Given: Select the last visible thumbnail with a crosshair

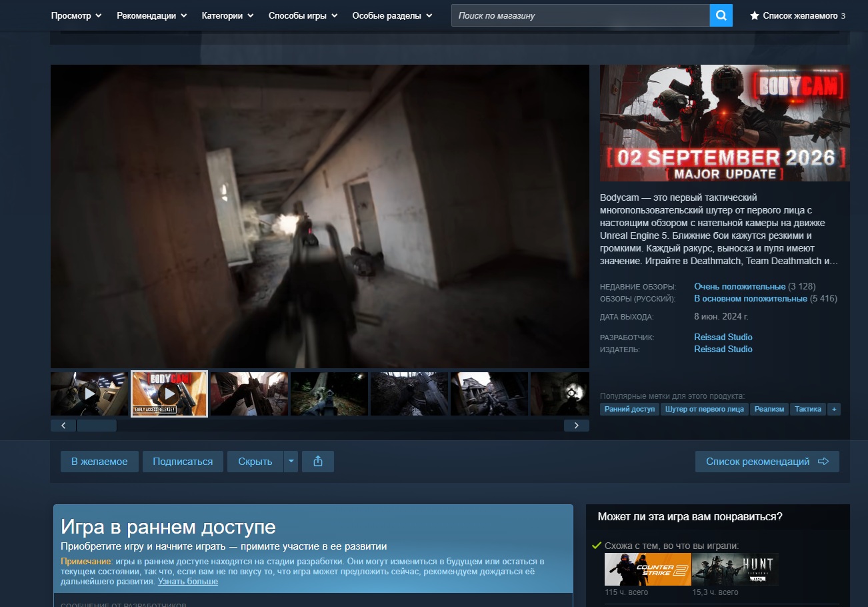Looking at the screenshot, I should pos(560,394).
